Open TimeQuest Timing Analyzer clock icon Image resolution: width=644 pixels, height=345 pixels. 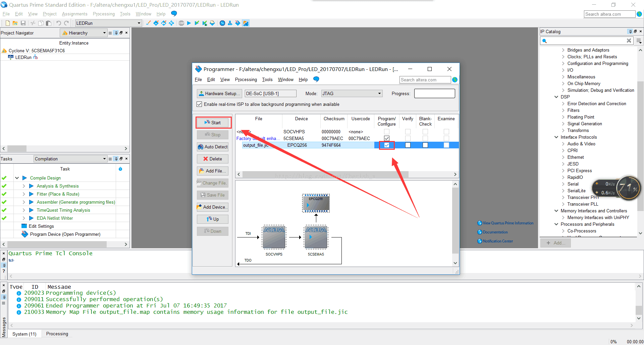click(222, 23)
